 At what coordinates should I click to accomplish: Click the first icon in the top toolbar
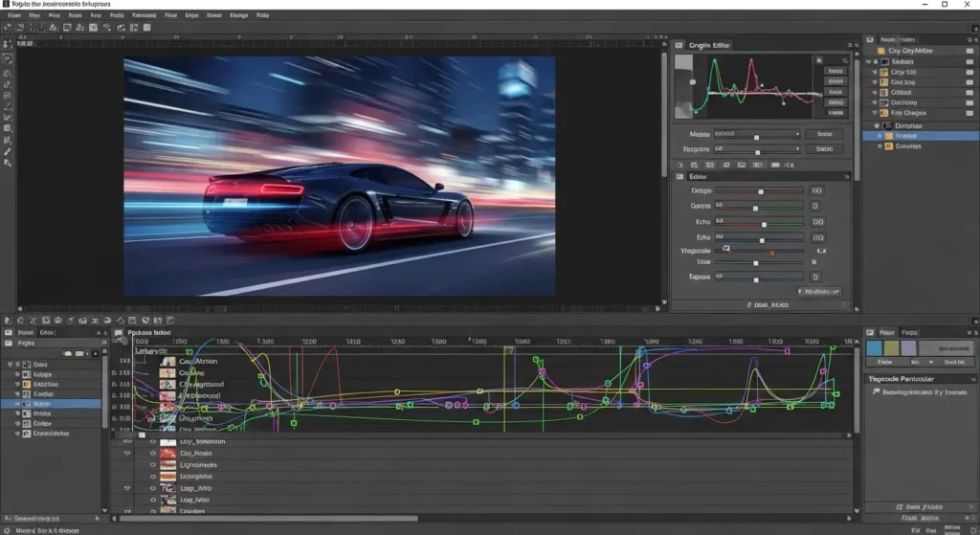8,29
